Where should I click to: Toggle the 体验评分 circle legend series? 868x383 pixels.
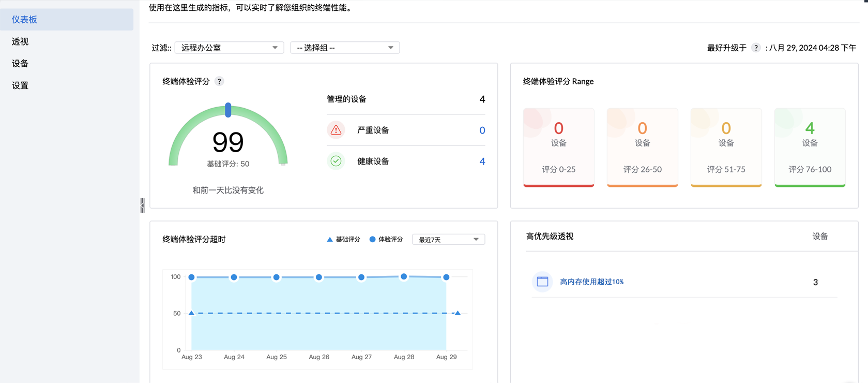pos(386,240)
